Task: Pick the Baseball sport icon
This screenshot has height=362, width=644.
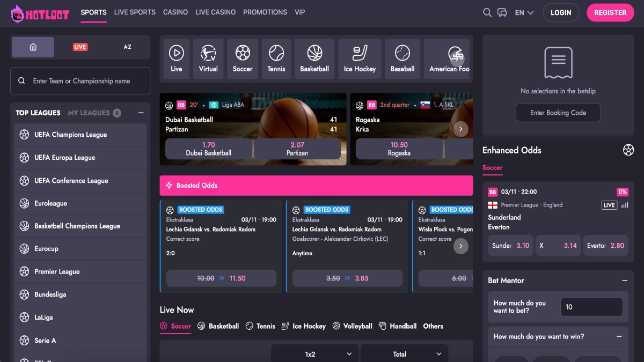Action: click(402, 58)
